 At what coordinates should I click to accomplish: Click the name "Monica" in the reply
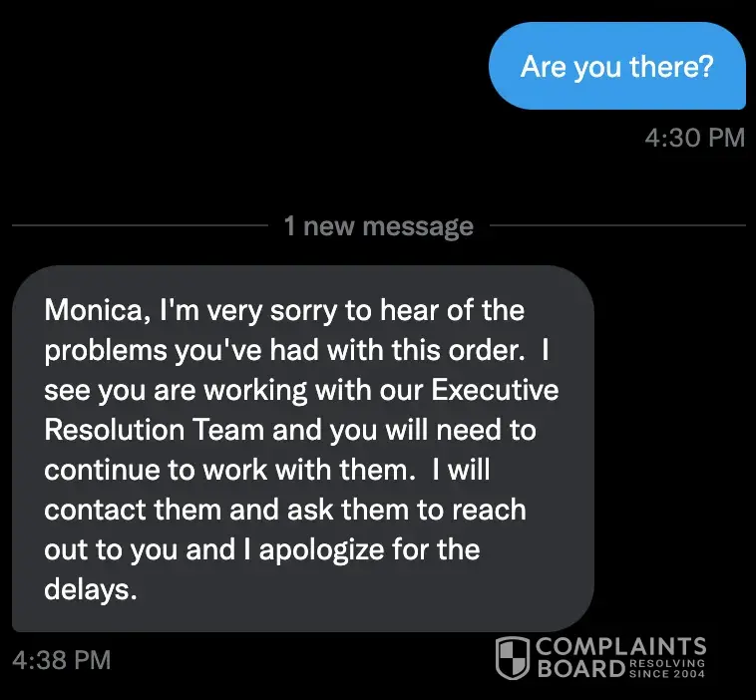94,310
